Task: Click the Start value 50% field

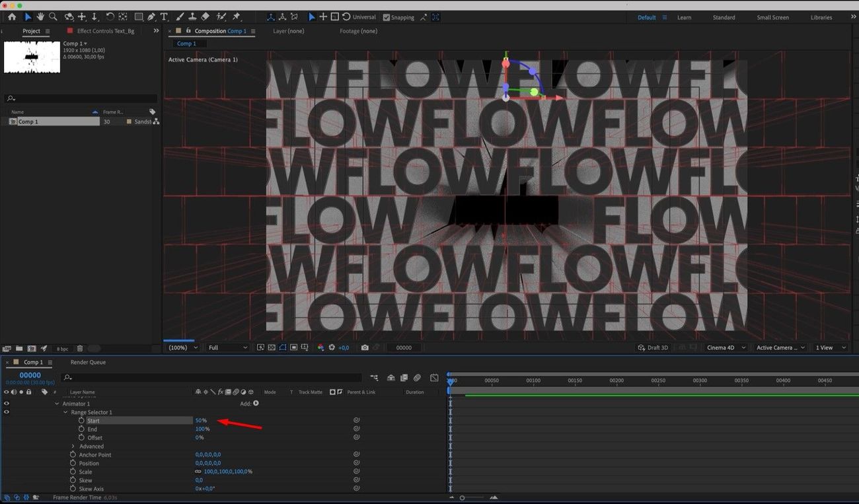Action: pyautogui.click(x=200, y=421)
